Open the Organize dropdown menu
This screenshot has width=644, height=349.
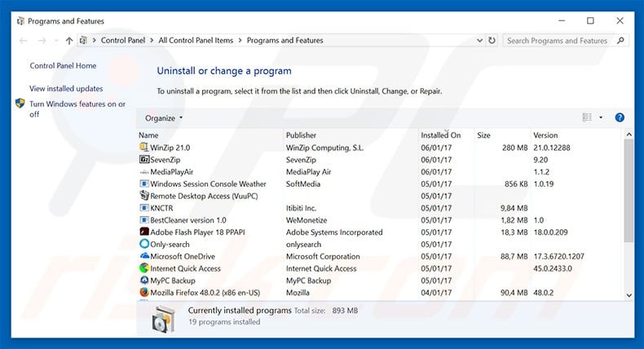[x=164, y=118]
